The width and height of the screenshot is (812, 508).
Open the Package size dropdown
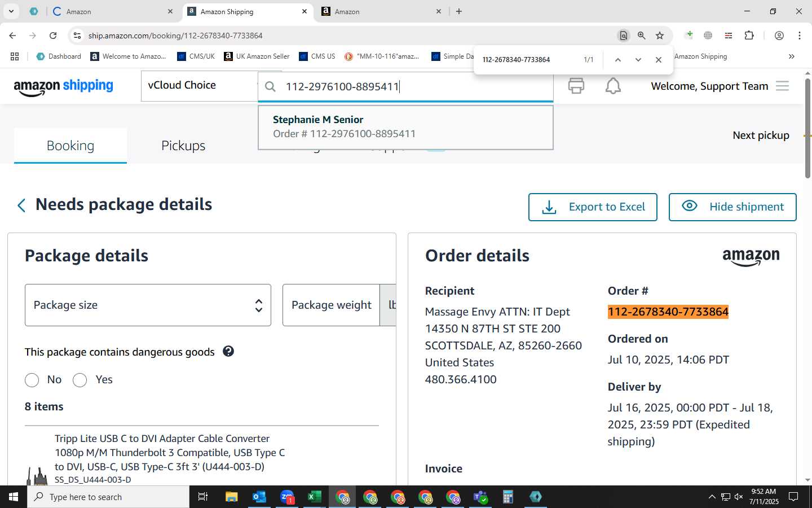148,305
